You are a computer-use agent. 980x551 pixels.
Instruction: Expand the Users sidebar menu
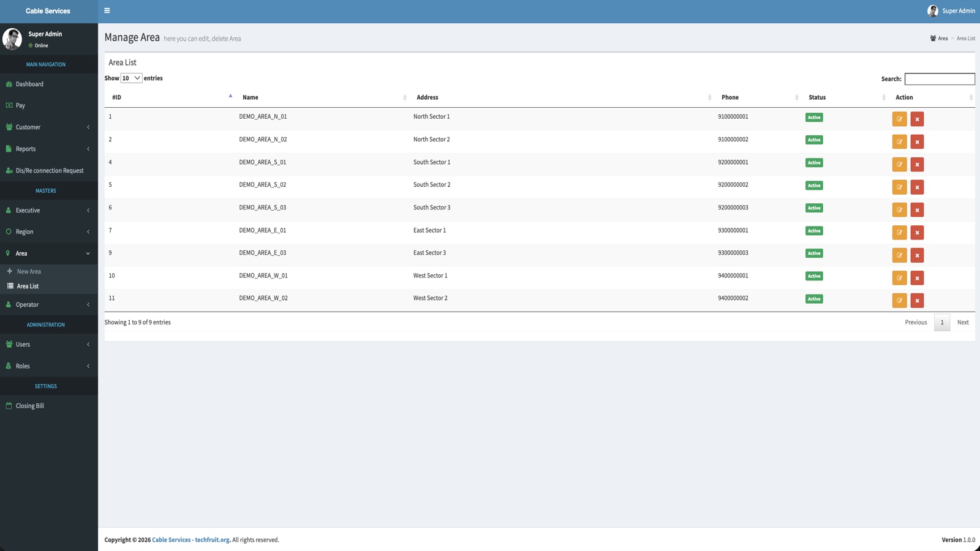coord(49,344)
